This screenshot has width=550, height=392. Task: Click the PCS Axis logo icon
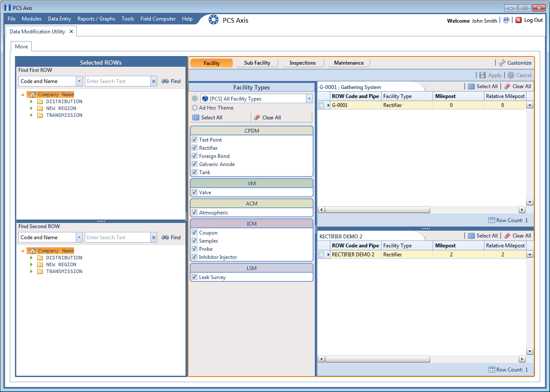(x=213, y=20)
